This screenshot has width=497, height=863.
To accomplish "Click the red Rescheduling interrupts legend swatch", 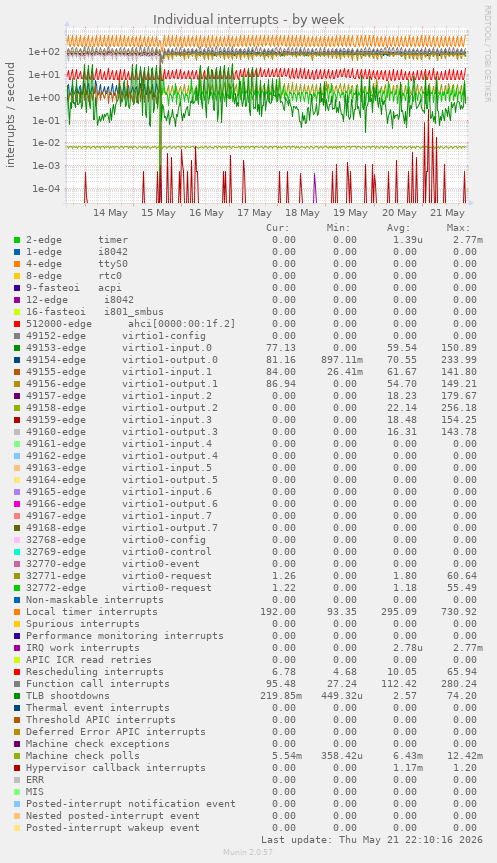I will (x=17, y=672).
